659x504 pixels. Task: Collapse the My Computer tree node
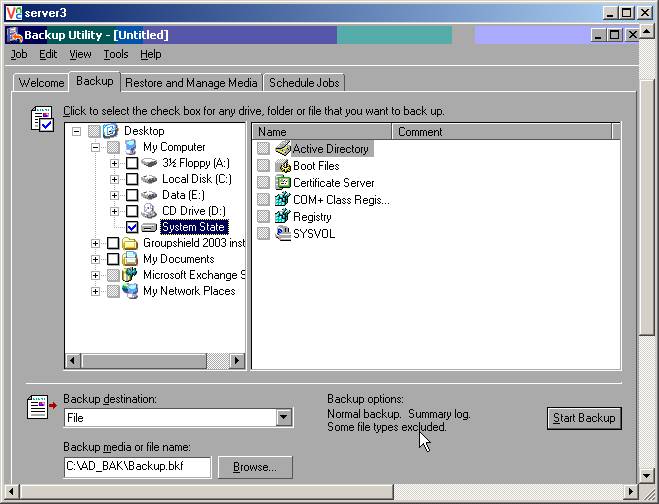(96, 147)
